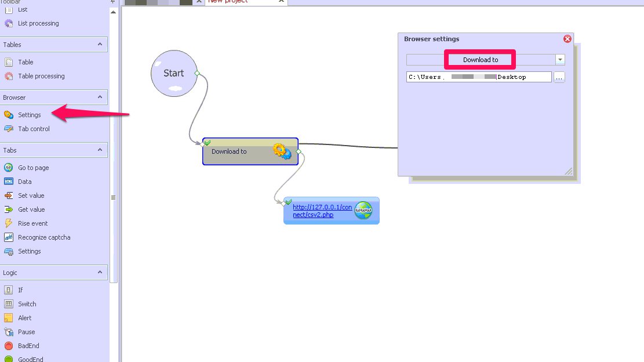Pick the Table tool icon
Screen dimensions: 644x362
point(9,62)
